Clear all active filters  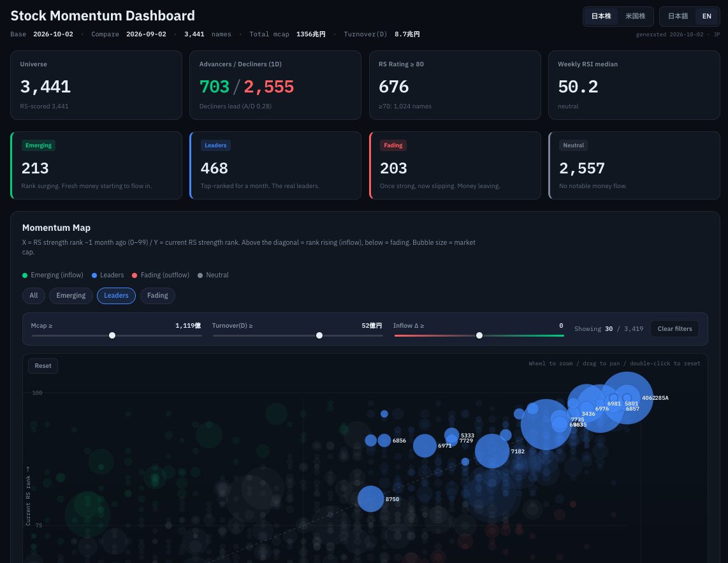pos(674,329)
